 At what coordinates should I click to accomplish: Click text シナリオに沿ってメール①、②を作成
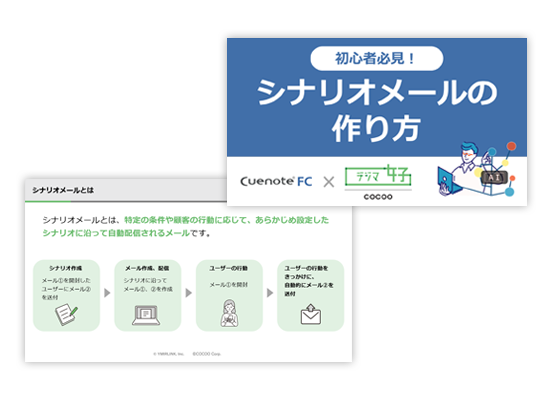coord(148,285)
